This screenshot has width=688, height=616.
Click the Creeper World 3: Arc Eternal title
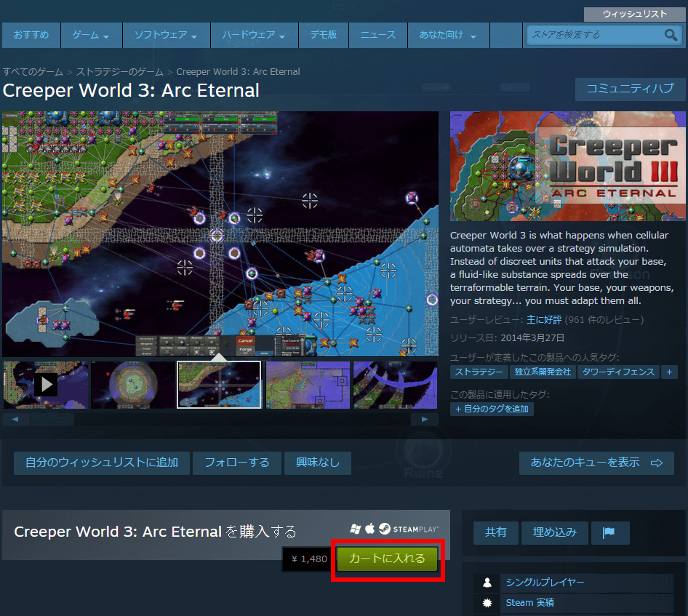coord(131,90)
